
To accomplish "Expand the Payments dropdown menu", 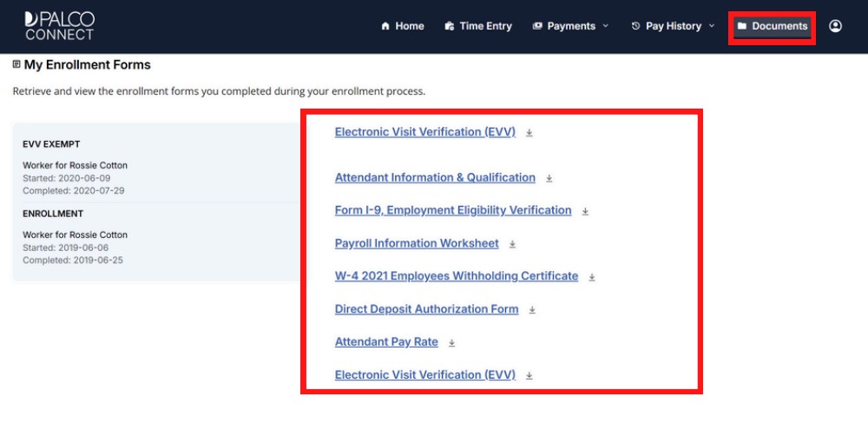I will click(x=570, y=26).
